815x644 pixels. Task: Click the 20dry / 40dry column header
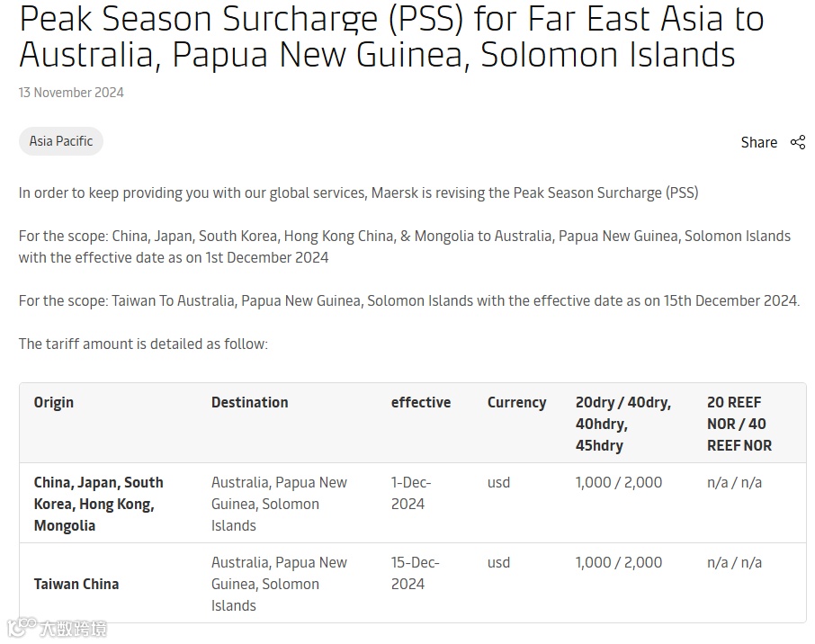pyautogui.click(x=623, y=424)
